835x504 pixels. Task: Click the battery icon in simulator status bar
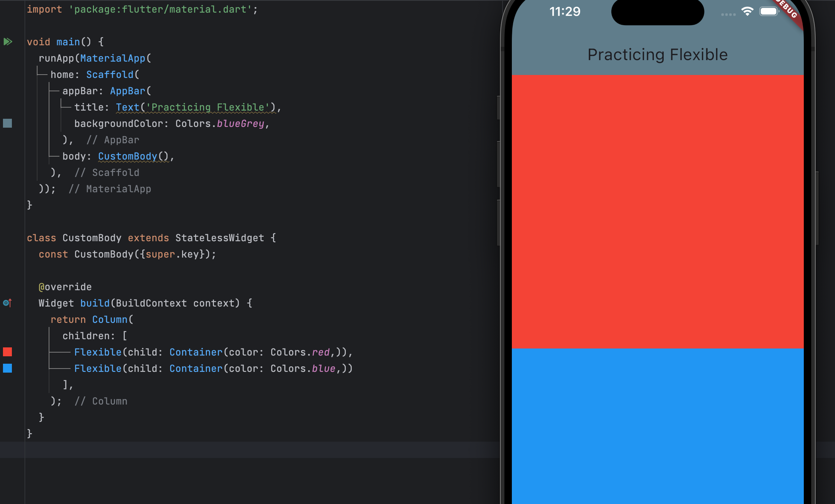(769, 12)
